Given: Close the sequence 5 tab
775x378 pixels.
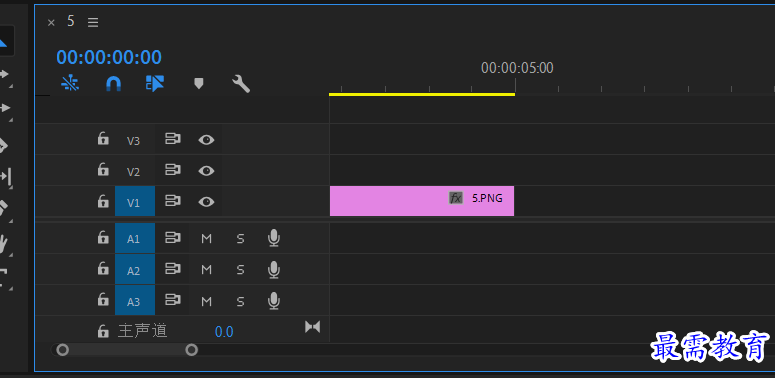Looking at the screenshot, I should 51,23.
